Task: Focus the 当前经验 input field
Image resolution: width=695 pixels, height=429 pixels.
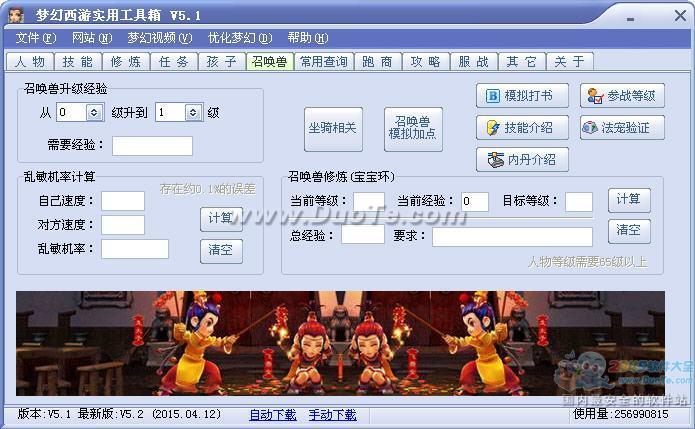Action: (475, 202)
